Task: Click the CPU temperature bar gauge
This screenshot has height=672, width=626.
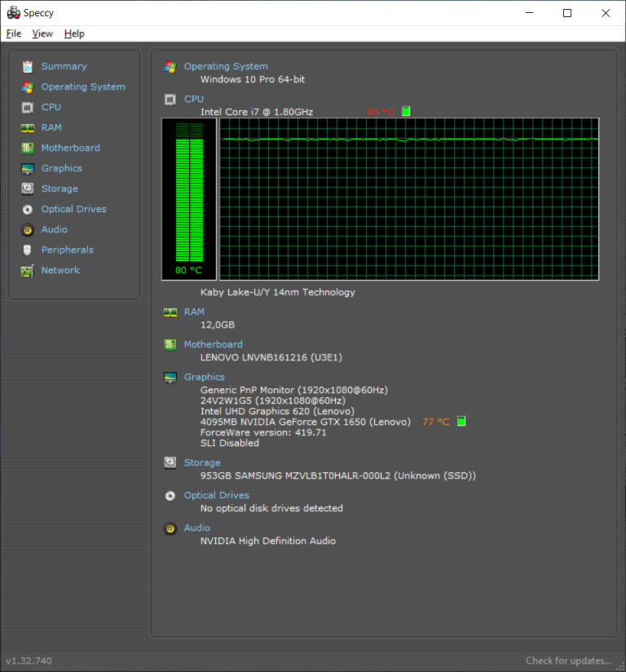Action: [x=189, y=199]
